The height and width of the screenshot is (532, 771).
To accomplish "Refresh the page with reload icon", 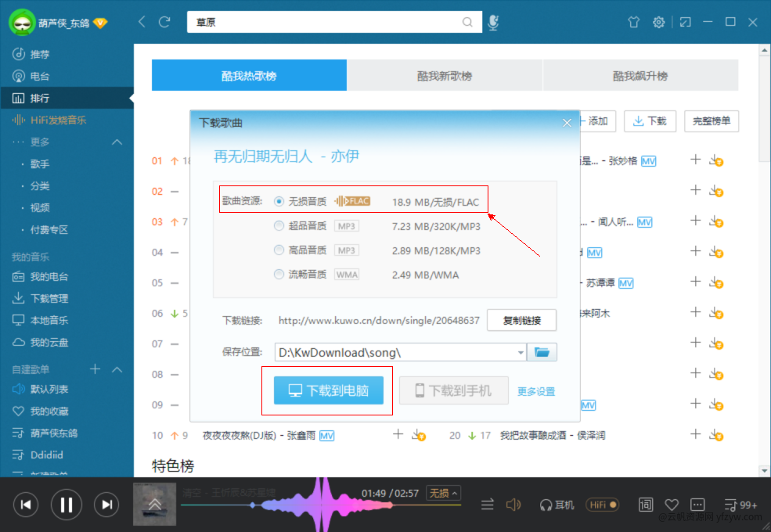I will 164,22.
